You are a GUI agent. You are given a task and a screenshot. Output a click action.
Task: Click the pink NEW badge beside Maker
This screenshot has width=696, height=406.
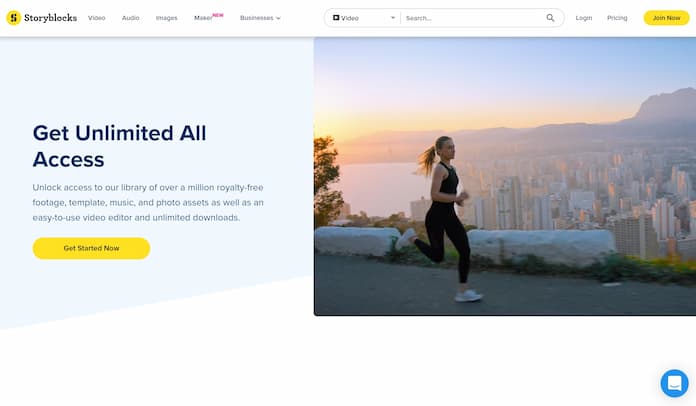[x=218, y=15]
